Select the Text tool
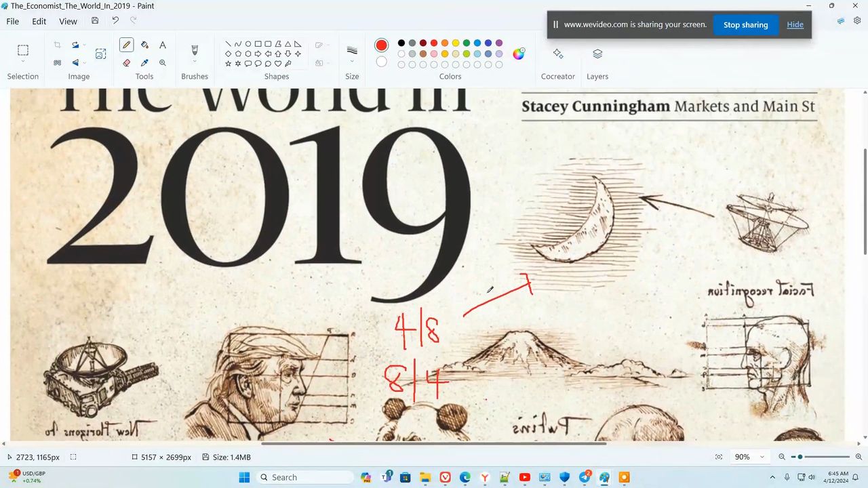This screenshot has height=488, width=868. click(163, 45)
